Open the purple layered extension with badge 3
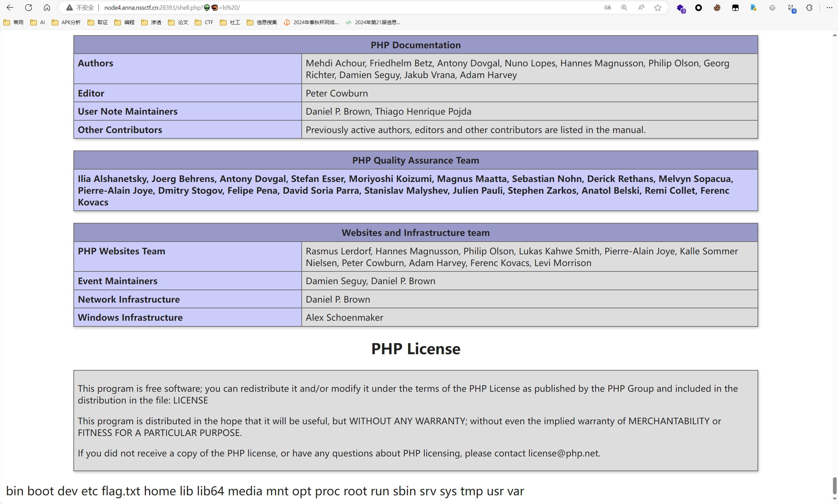 tap(680, 8)
